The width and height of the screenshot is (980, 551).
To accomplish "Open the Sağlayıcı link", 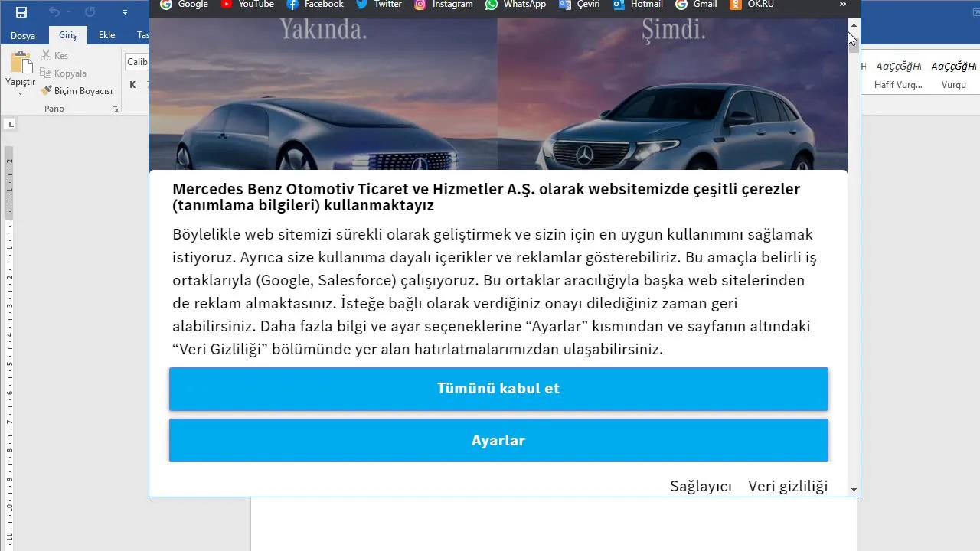I will click(701, 487).
